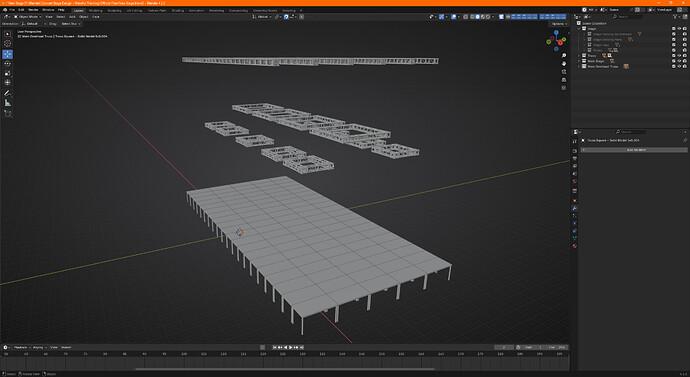Screen dimensions: 690x377
Task: Click the timeline horizontal scrollbar
Action: click(x=284, y=369)
